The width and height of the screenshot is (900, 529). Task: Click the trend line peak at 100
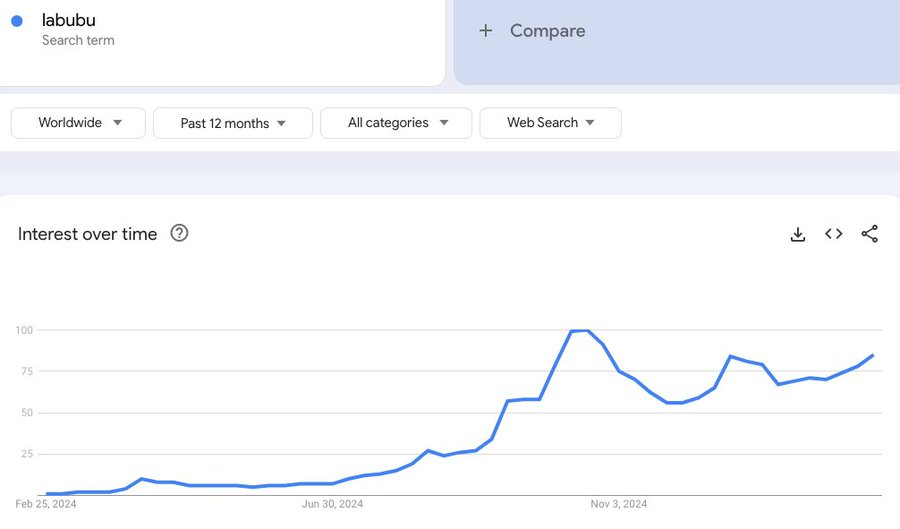pyautogui.click(x=580, y=330)
